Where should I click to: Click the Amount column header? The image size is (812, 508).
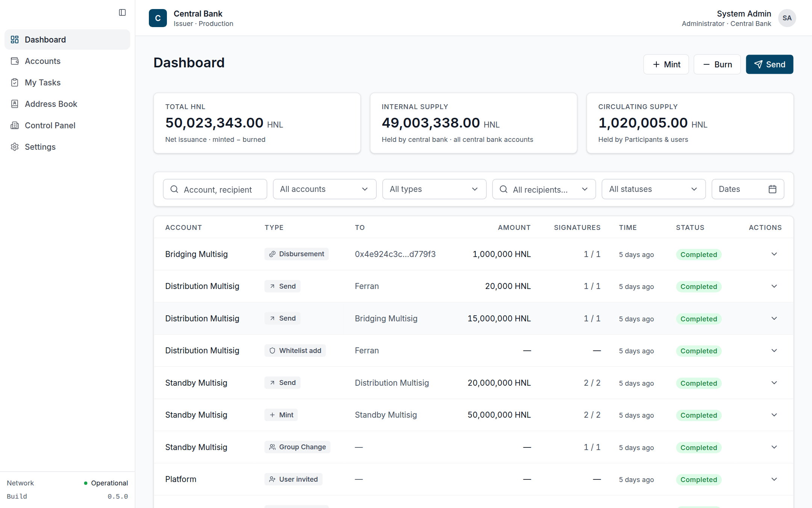tap(514, 227)
